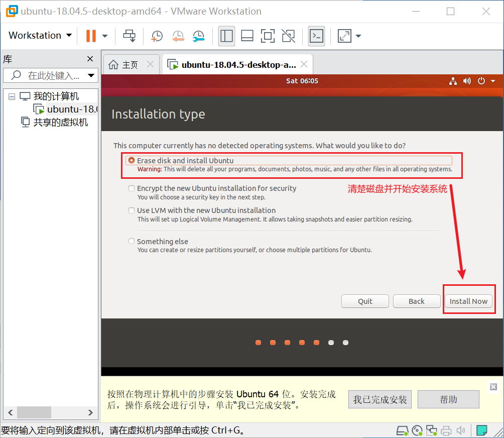Image resolution: width=504 pixels, height=438 pixels.
Task: Switch to the 主页 tab
Action: pyautogui.click(x=130, y=65)
